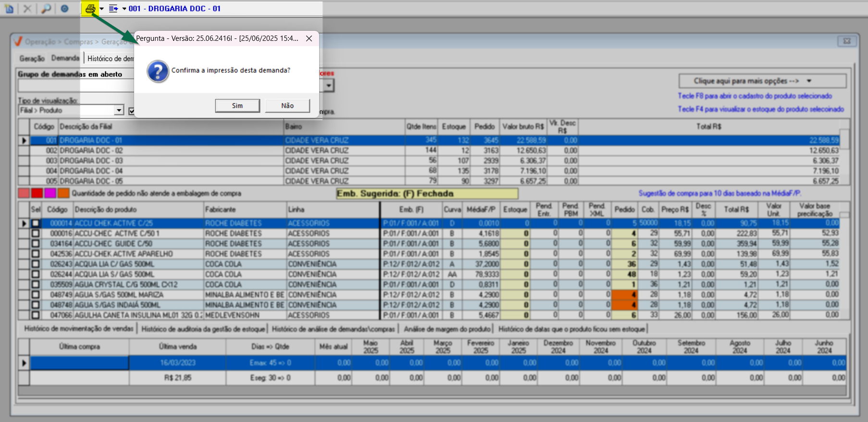Switch to the Demanda tab
This screenshot has width=868, height=422.
(65, 58)
